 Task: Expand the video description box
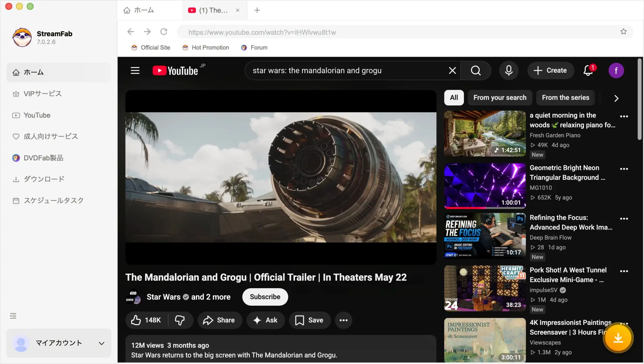(x=281, y=349)
